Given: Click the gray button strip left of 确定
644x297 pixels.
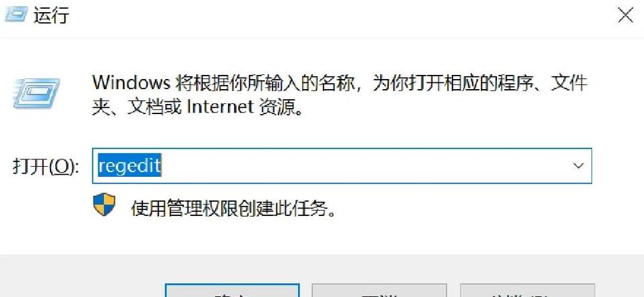Looking at the screenshot, I should [82, 283].
